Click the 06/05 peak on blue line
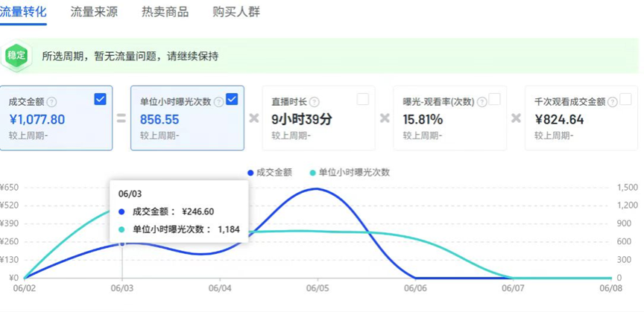The height and width of the screenshot is (312, 644). (x=318, y=188)
